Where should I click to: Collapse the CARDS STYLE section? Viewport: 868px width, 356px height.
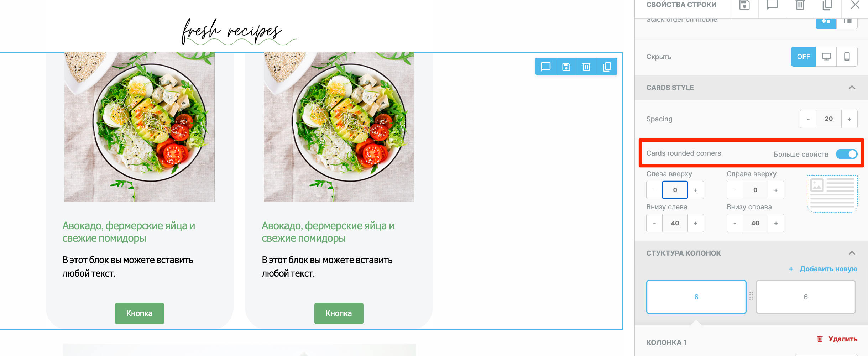tap(852, 88)
